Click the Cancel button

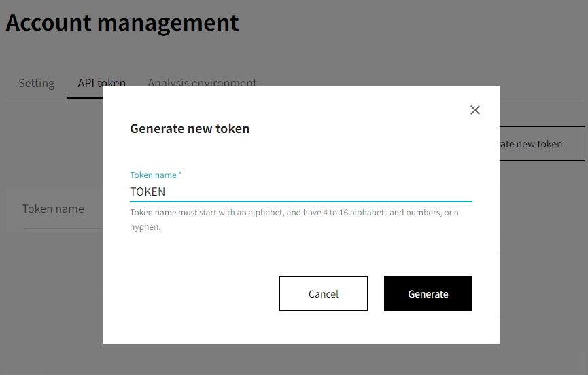tap(324, 293)
